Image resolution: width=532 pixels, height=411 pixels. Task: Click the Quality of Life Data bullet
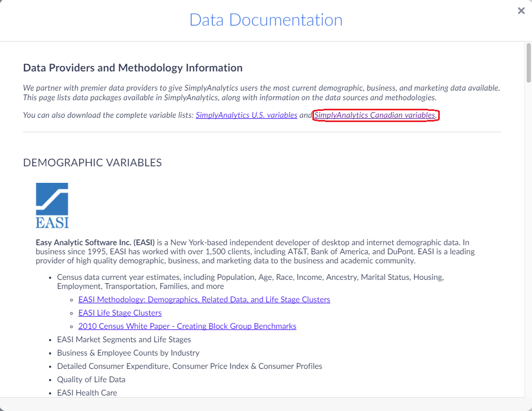click(x=91, y=380)
